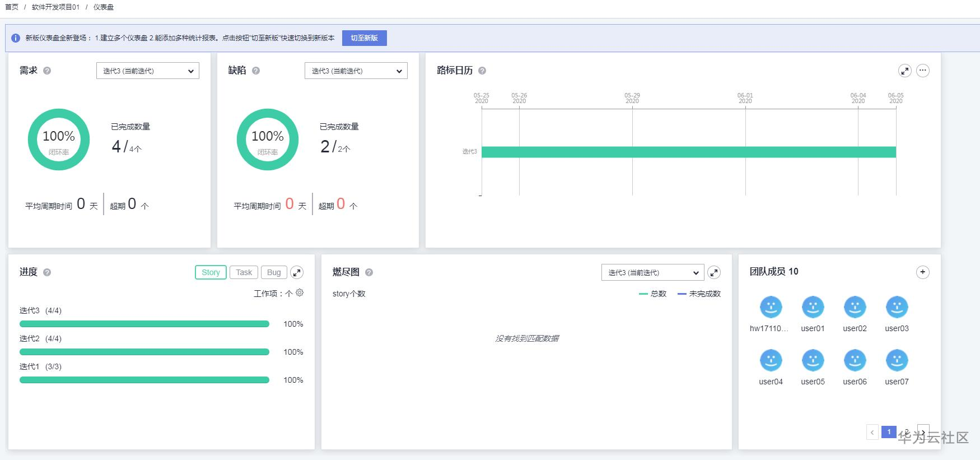Click 05-26 2020 date label in roadmap
980x460 pixels.
pyautogui.click(x=519, y=98)
